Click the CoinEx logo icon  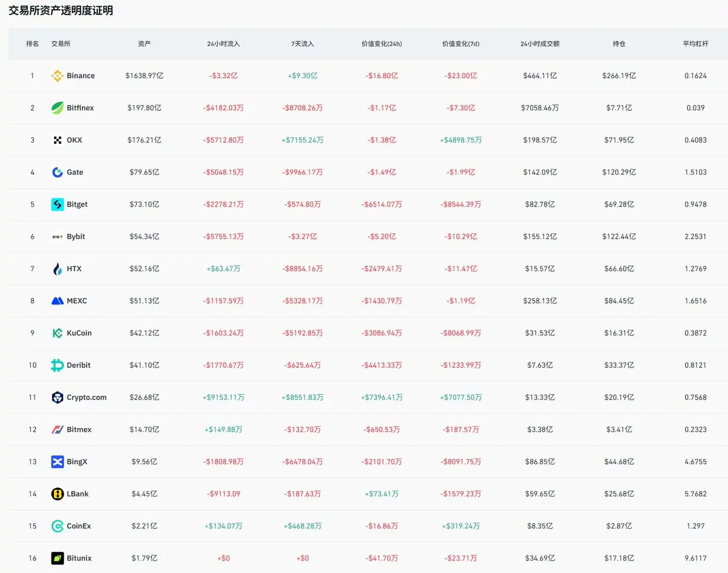57,526
